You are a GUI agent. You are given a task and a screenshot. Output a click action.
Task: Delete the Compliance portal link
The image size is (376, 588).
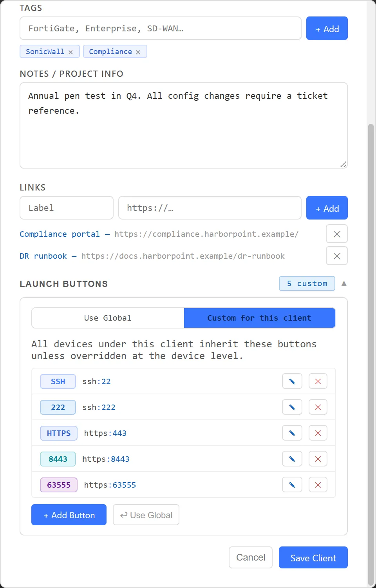(337, 234)
